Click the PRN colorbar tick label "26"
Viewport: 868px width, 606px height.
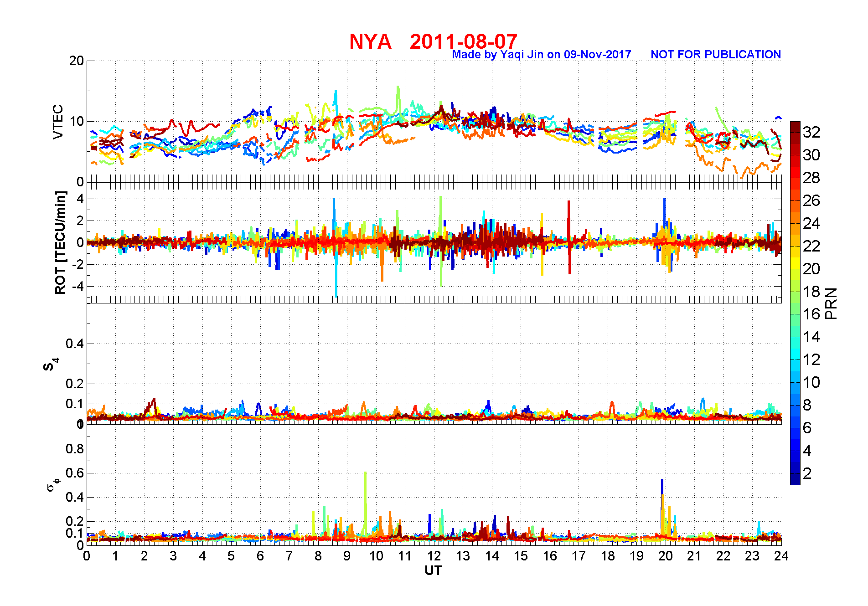811,201
